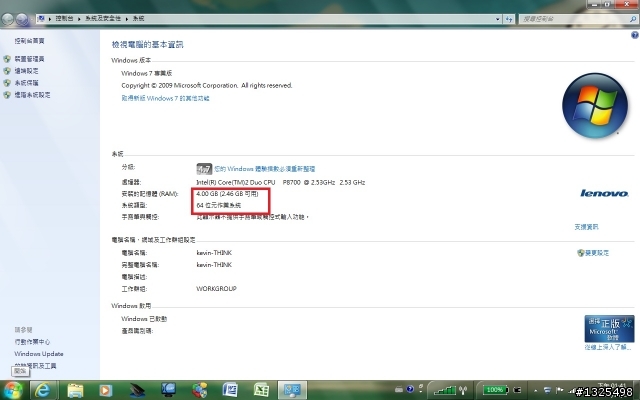640x400 pixels.
Task: Go back with the round Back arrow
Action: click(x=7, y=19)
